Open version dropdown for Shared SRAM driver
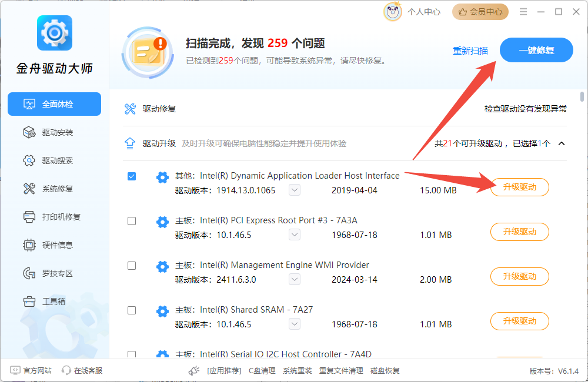Screen dimensions: 588x382 coord(295,324)
